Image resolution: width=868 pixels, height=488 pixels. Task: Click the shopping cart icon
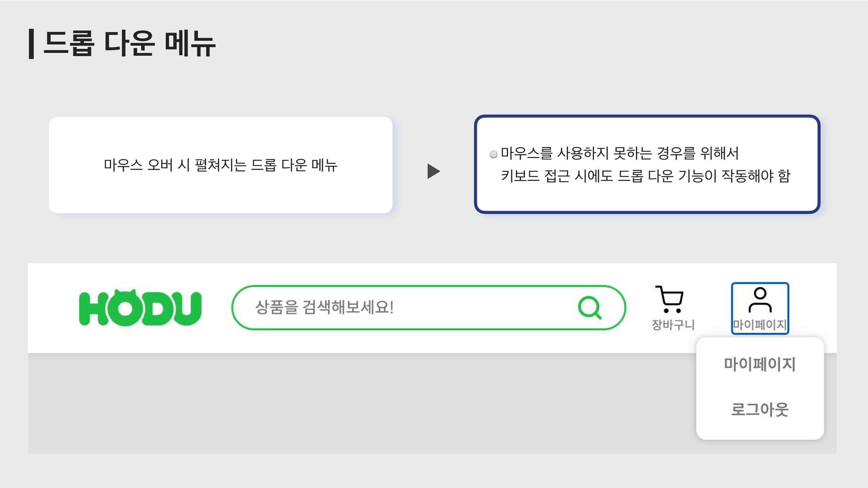(670, 299)
